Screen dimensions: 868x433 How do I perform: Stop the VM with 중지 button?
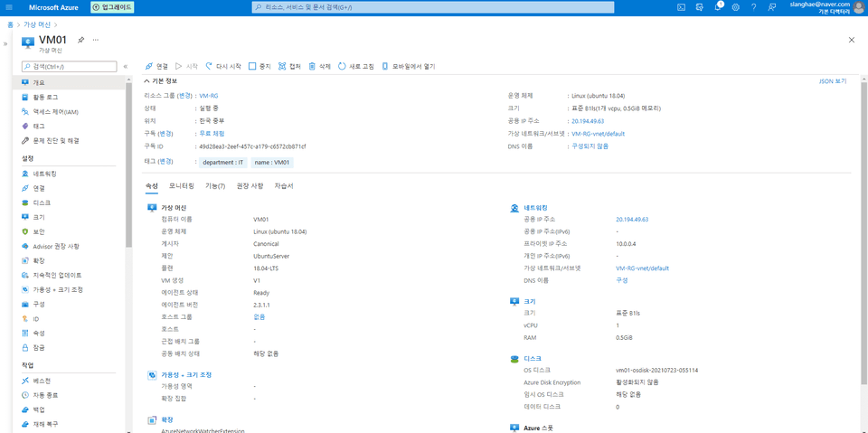pyautogui.click(x=259, y=66)
